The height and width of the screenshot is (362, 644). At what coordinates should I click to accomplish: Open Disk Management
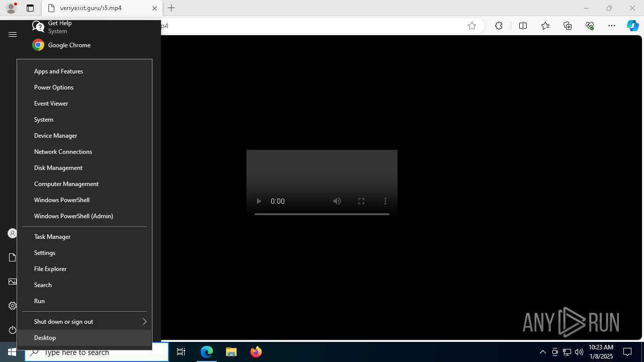tap(85, 168)
